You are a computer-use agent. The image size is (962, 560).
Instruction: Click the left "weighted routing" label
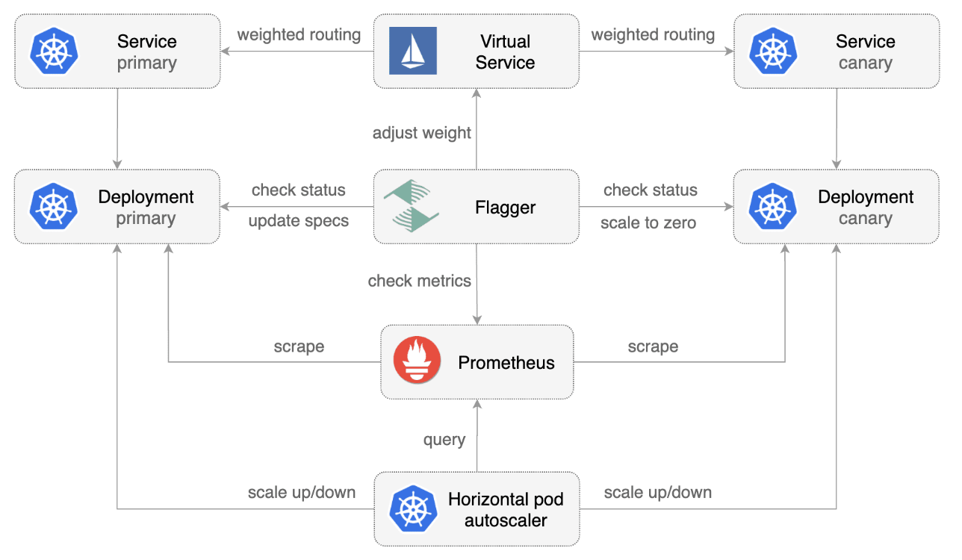tap(299, 34)
